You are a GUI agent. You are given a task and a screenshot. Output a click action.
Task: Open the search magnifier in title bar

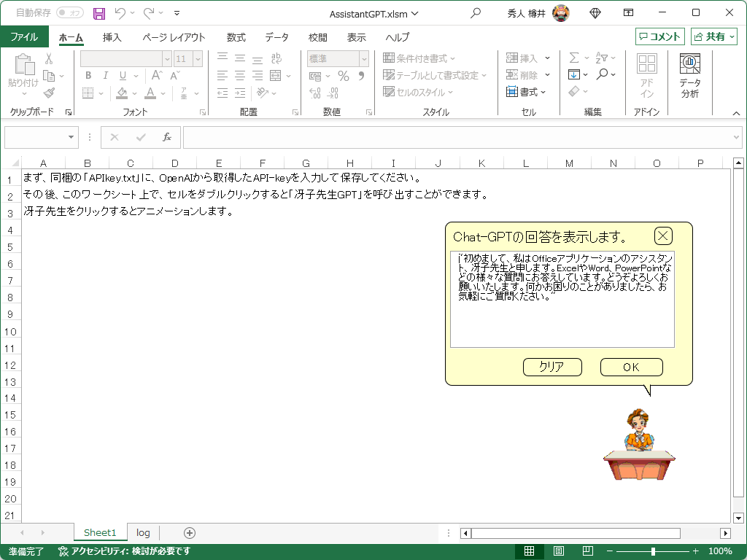click(476, 13)
